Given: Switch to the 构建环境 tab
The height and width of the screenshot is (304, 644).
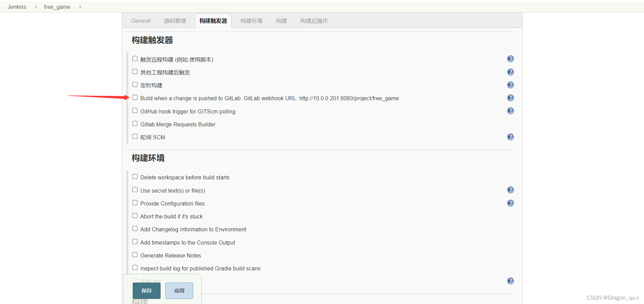Looking at the screenshot, I should click(252, 21).
